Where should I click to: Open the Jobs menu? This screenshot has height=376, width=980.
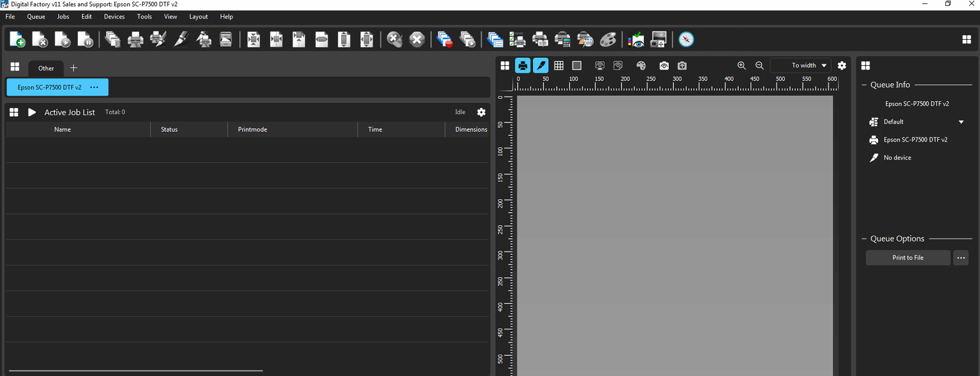point(63,17)
